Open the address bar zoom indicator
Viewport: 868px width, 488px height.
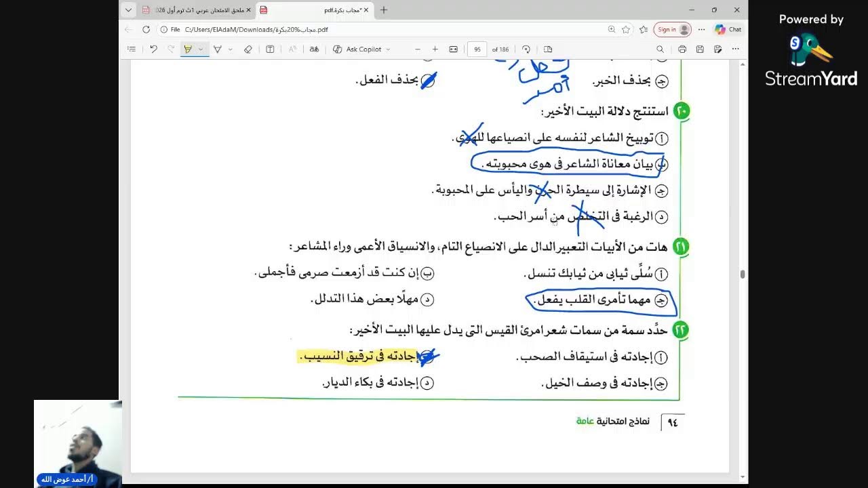612,30
